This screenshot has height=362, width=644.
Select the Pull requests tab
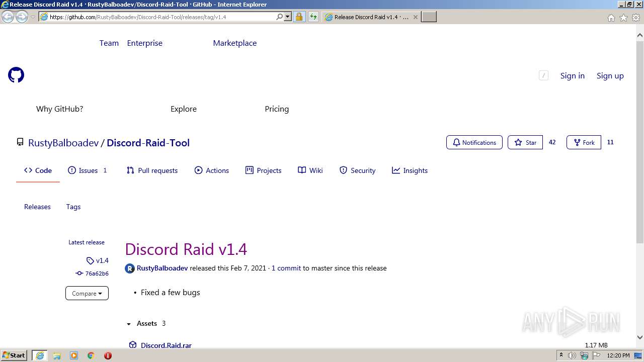click(x=152, y=170)
